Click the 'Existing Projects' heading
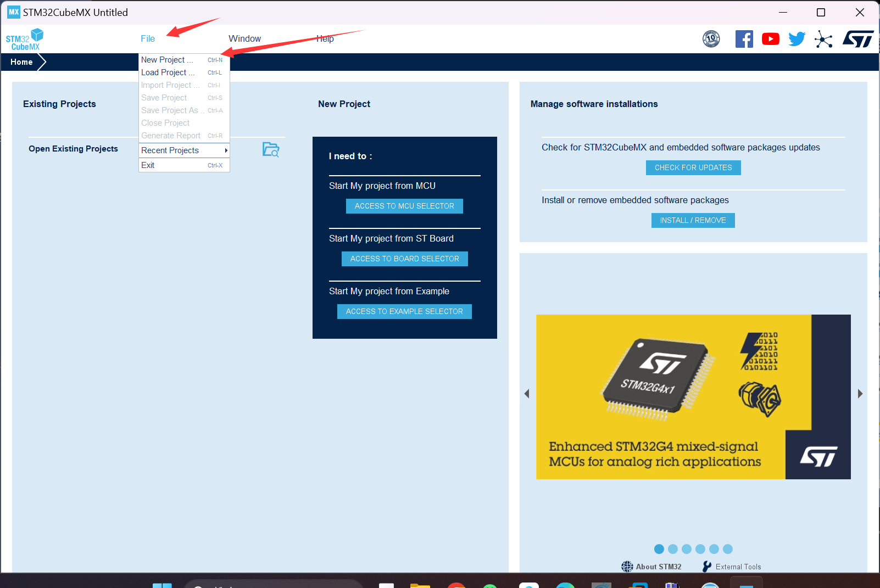Viewport: 880px width, 588px height. pos(59,104)
